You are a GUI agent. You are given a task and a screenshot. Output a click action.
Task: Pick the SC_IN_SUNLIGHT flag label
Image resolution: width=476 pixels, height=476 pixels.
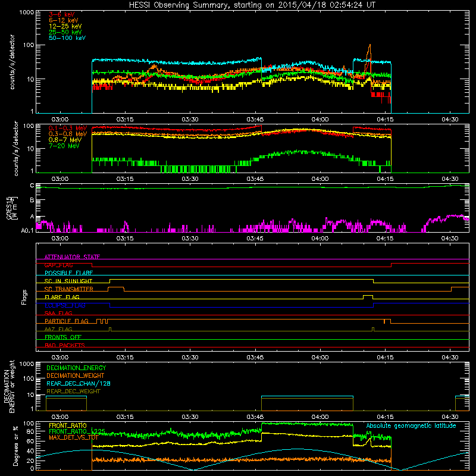68,281
